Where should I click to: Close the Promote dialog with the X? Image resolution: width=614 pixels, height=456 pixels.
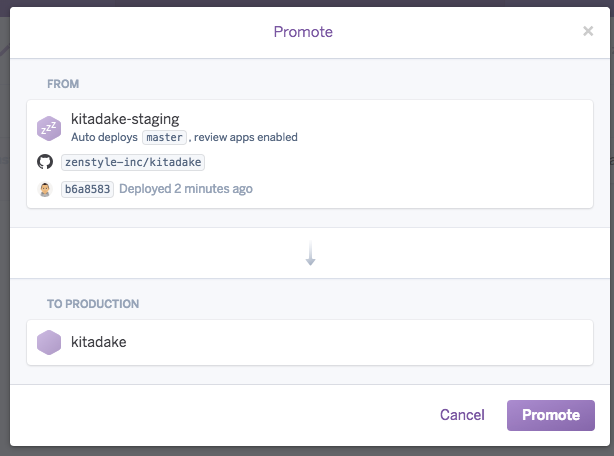click(588, 31)
